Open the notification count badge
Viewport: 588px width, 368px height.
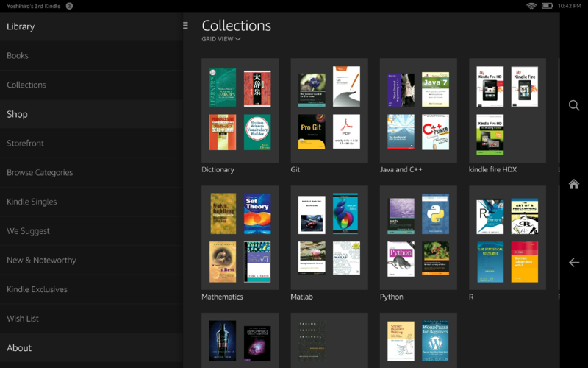pos(69,6)
